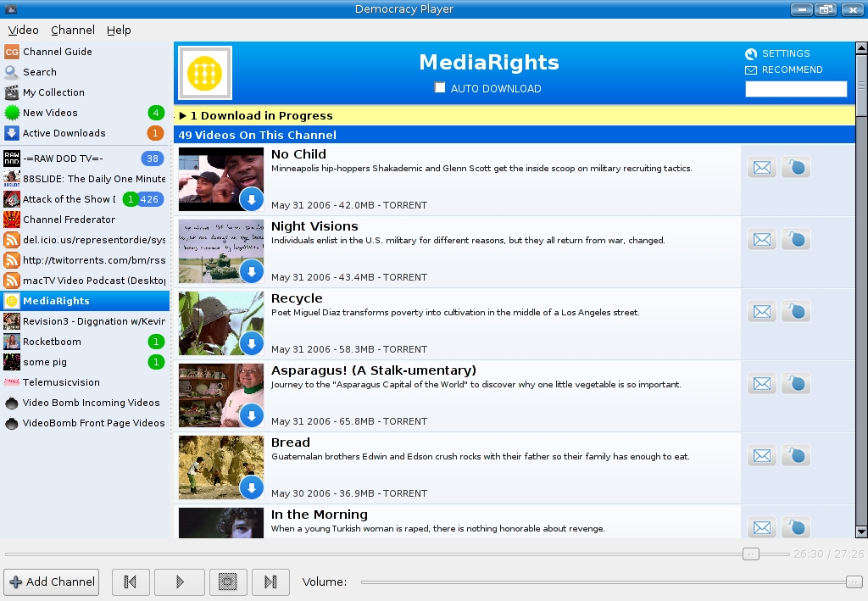Click the Add Channel button
This screenshot has width=868, height=601.
point(52,582)
